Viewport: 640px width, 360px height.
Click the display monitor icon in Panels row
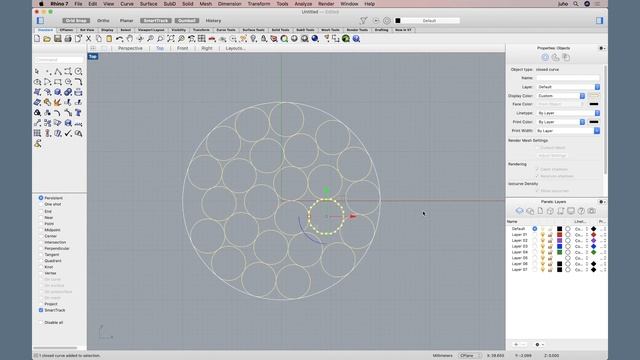click(571, 211)
